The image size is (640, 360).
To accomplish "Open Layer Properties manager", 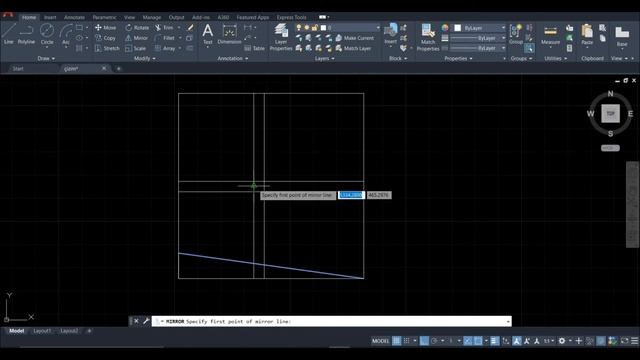I will click(281, 37).
